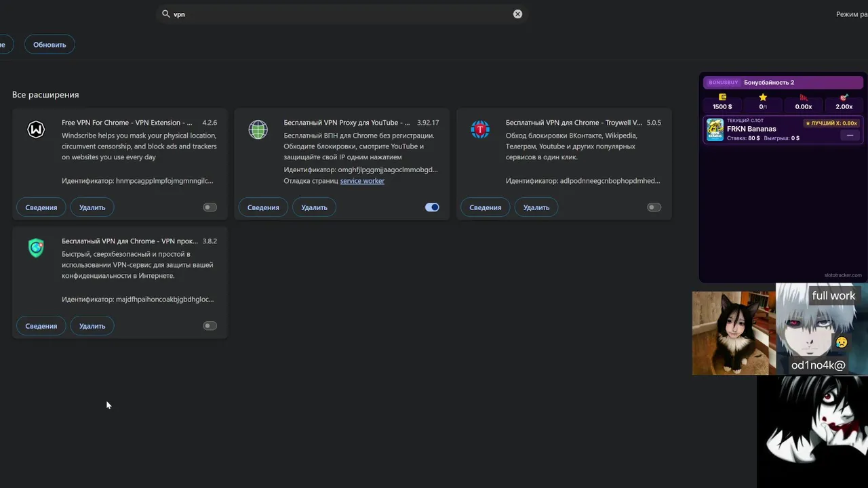Screen dimensions: 868x488
Task: Click the search magnifier icon
Action: [166, 14]
